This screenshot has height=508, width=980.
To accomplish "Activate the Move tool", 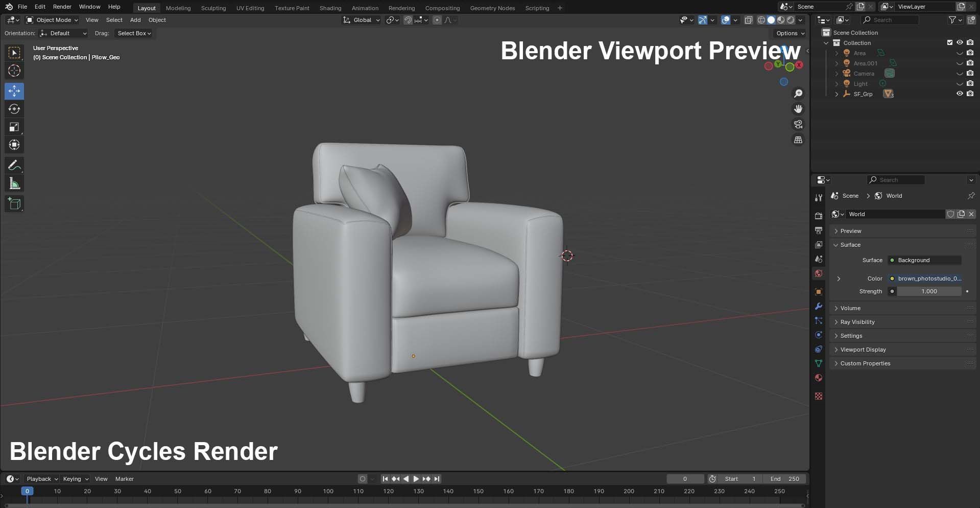I will click(14, 91).
